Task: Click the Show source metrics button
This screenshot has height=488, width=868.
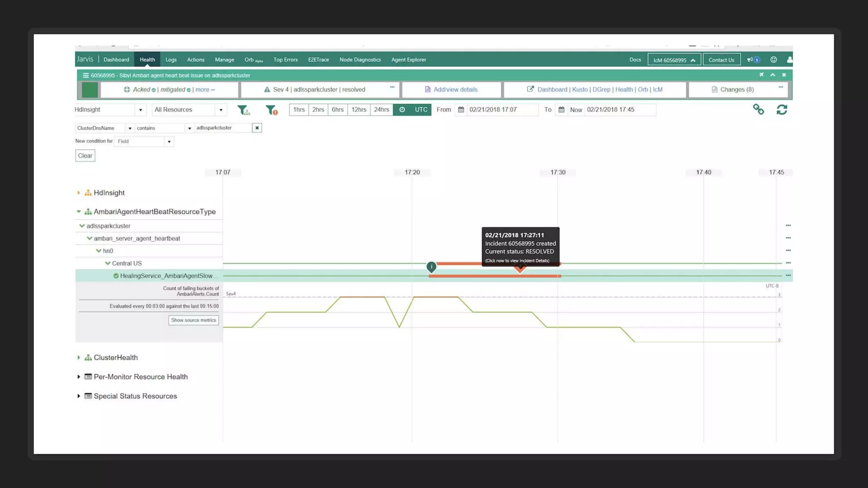Action: [x=193, y=320]
